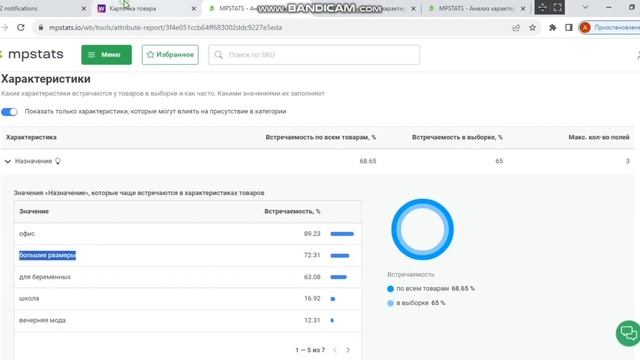Open the tab search dropdown chevron
Viewport: 640px width, 360px height.
click(x=585, y=8)
